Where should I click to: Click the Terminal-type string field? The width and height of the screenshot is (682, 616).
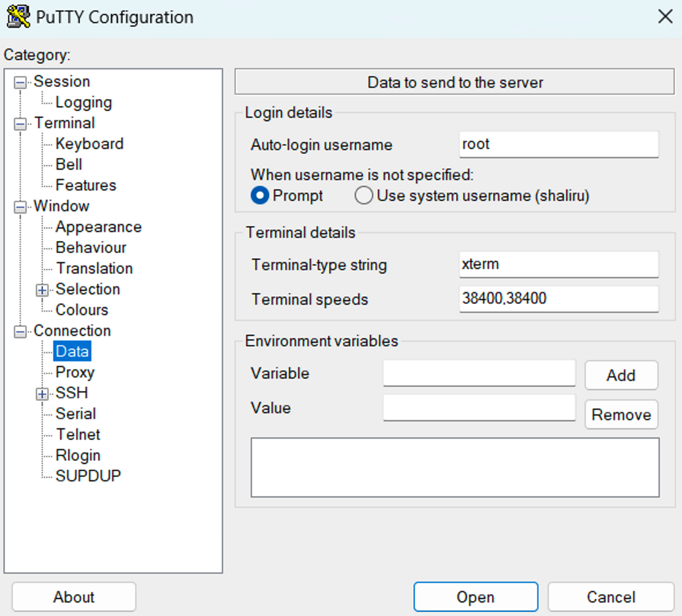[x=559, y=264]
